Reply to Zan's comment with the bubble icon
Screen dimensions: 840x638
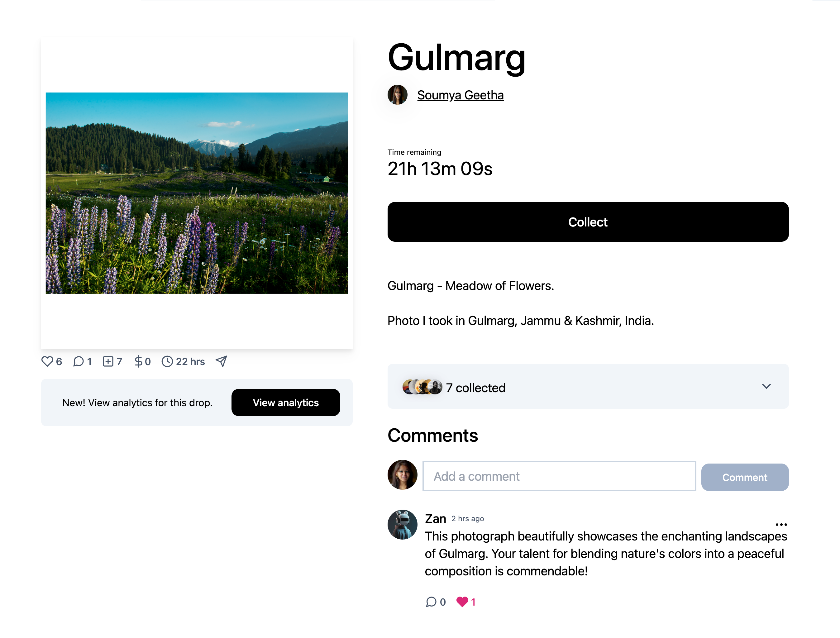click(431, 602)
